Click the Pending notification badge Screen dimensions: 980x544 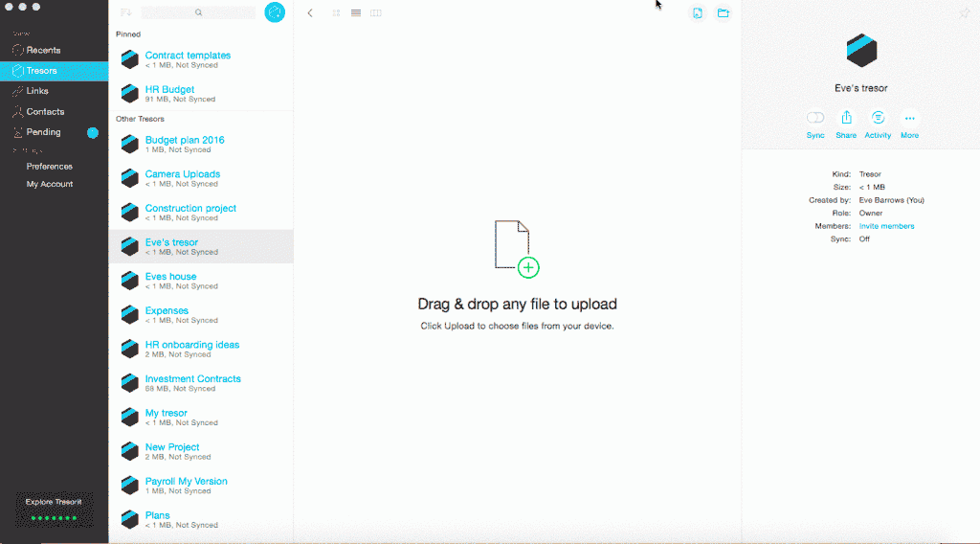[93, 132]
